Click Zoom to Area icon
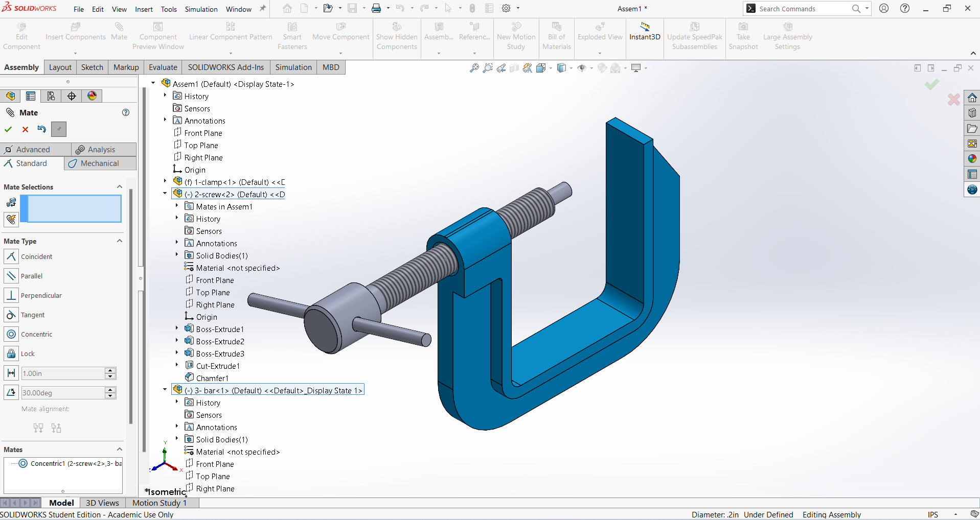 (488, 68)
